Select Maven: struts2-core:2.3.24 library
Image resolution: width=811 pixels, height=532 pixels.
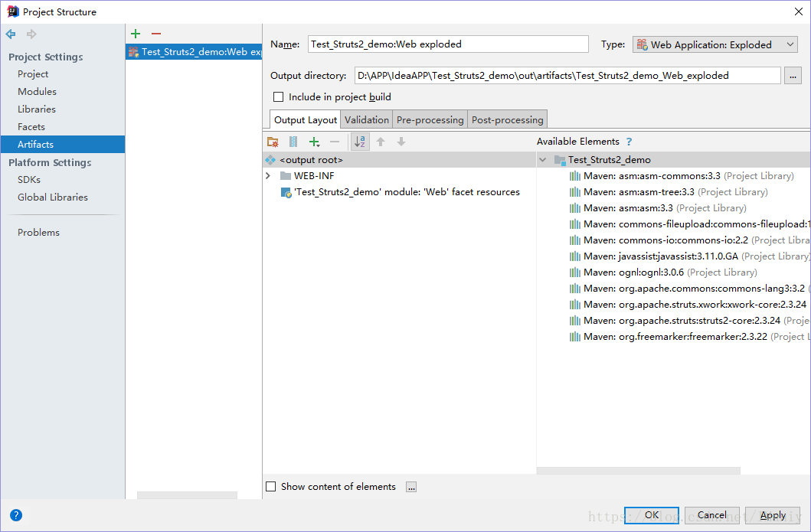click(x=689, y=320)
